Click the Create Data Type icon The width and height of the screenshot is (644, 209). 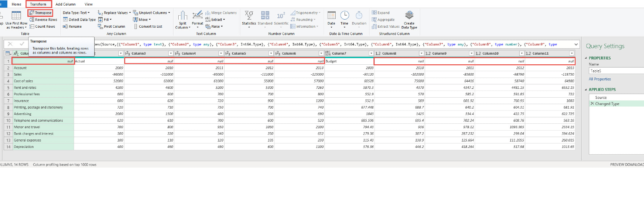(409, 16)
